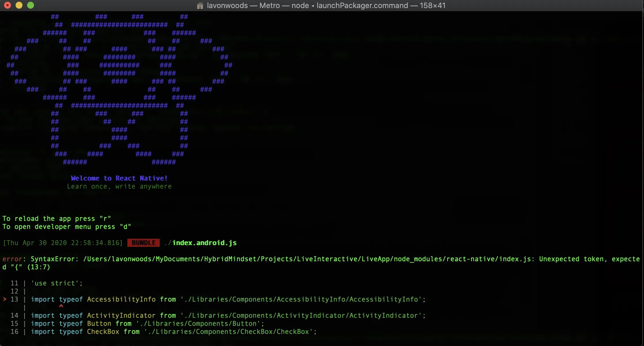Click the index.android.js file name
The width and height of the screenshot is (644, 346).
click(x=204, y=243)
